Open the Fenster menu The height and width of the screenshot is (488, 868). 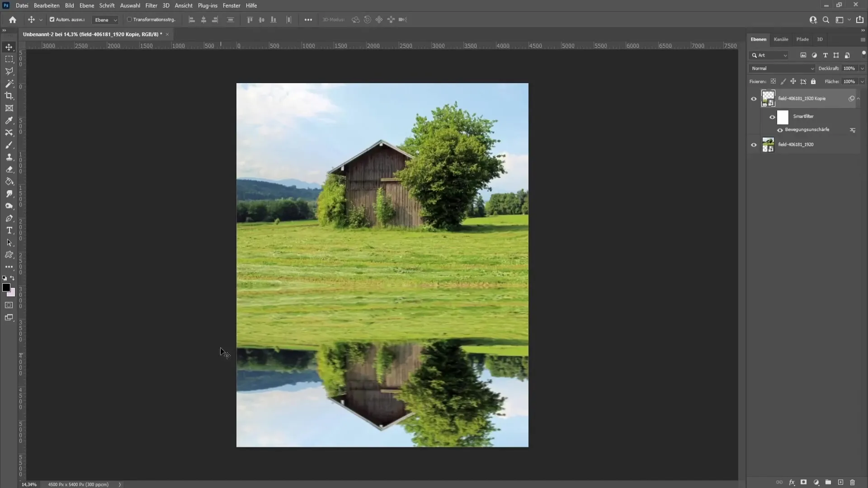231,5
